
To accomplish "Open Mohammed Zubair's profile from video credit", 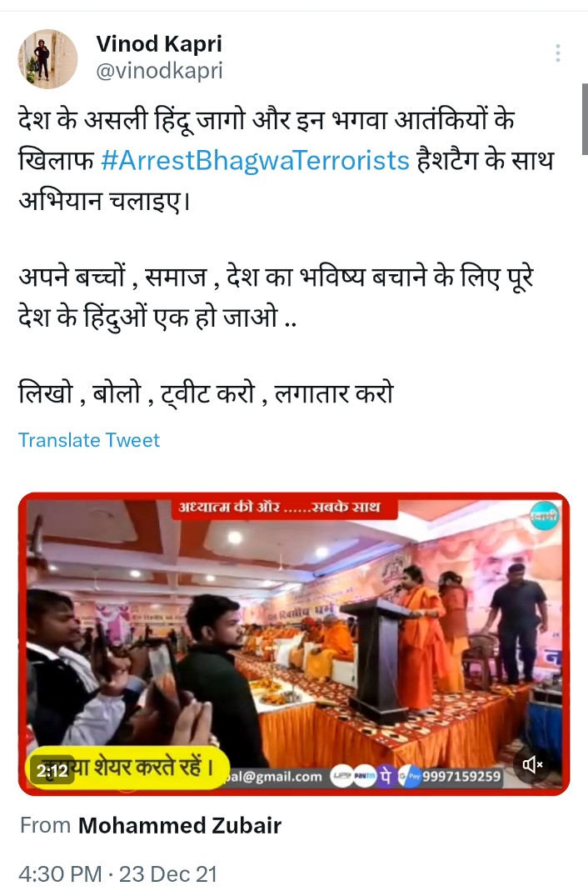I will tap(179, 826).
